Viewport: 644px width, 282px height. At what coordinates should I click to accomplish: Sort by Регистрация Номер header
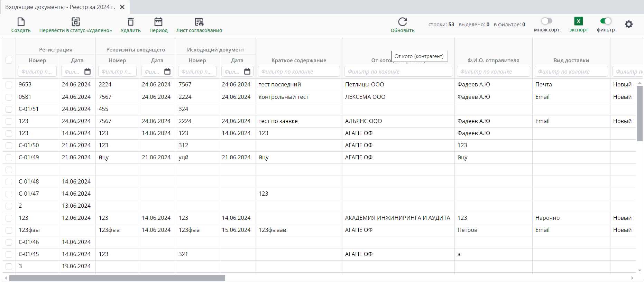click(37, 60)
